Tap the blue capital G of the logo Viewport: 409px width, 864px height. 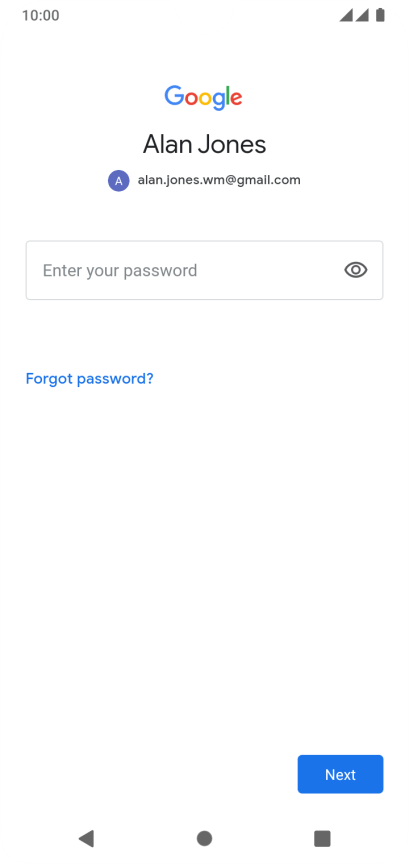coord(174,95)
